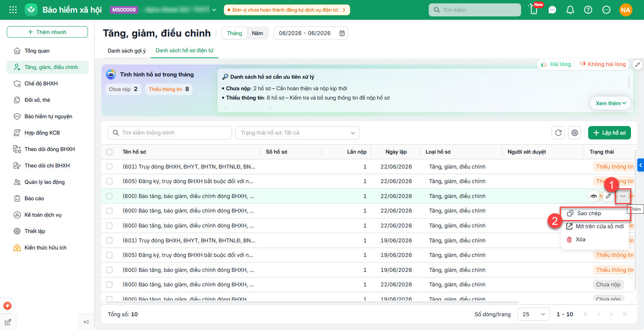The image size is (644, 330).
Task: Check the (605) Đăng ký row dated 19/06/2026
Action: 109,255
